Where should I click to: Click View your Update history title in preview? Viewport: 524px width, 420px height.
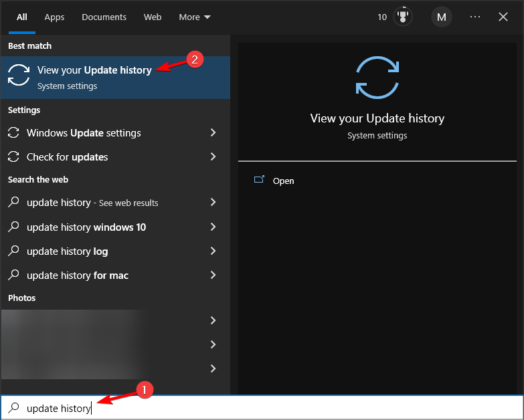click(x=377, y=118)
